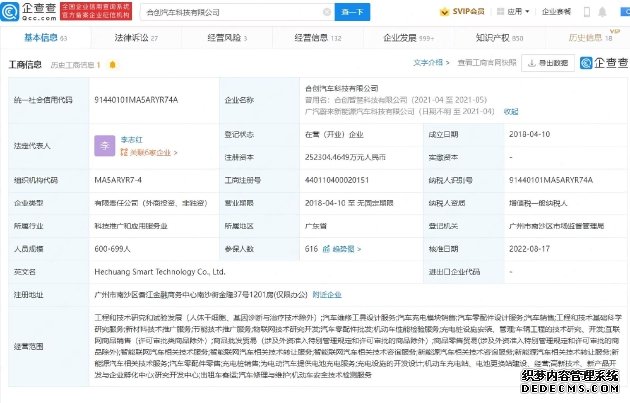Click the 查一下 search button
The image size is (630, 403).
(352, 12)
